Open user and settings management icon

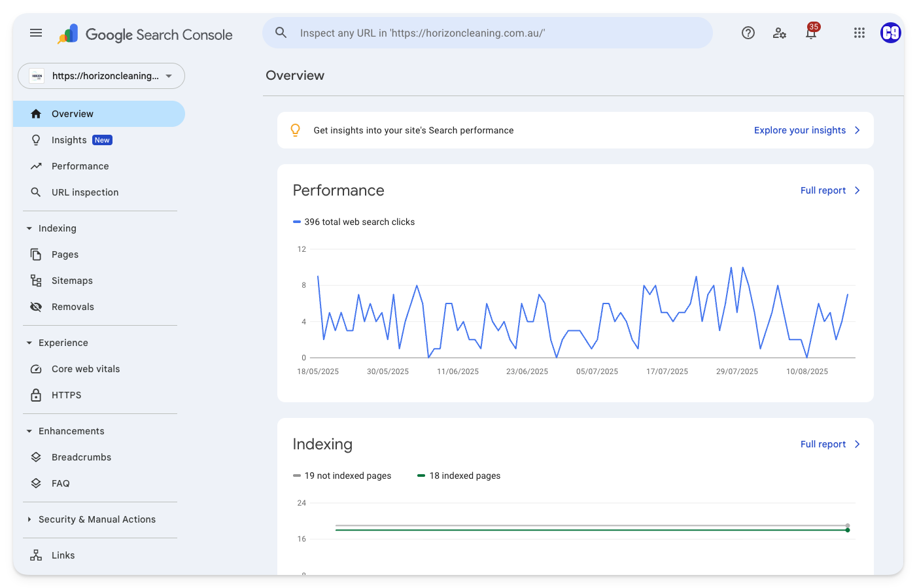pos(779,33)
